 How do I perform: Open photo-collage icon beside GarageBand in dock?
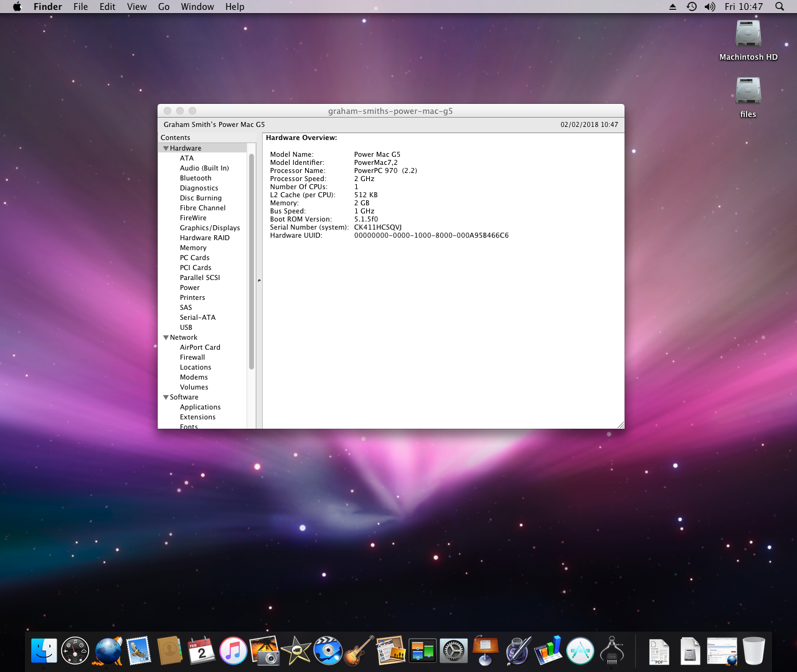click(x=391, y=651)
